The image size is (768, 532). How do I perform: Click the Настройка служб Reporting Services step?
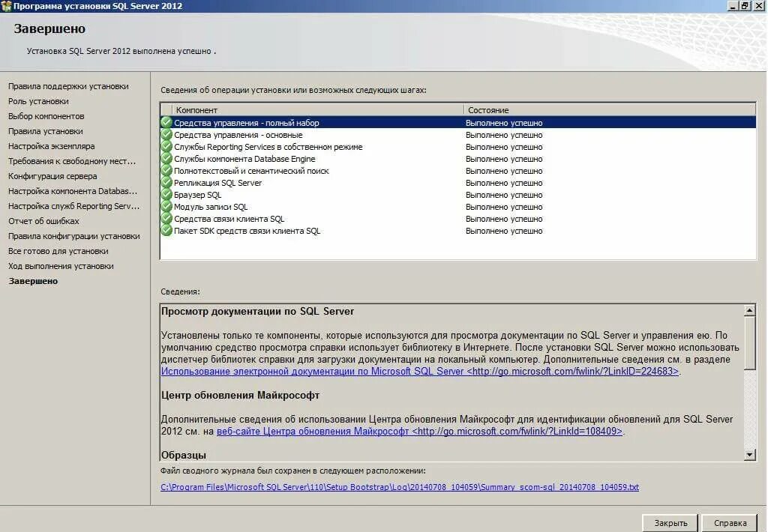[x=74, y=206]
